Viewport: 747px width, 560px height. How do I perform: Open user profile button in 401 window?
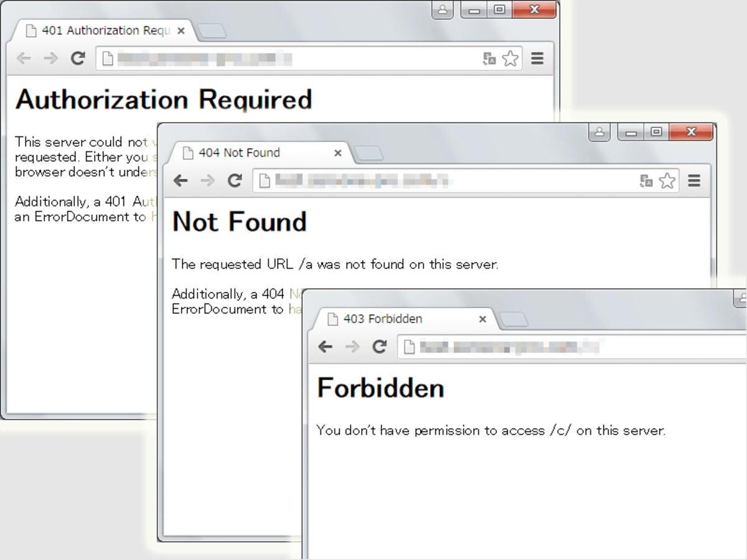[x=443, y=10]
